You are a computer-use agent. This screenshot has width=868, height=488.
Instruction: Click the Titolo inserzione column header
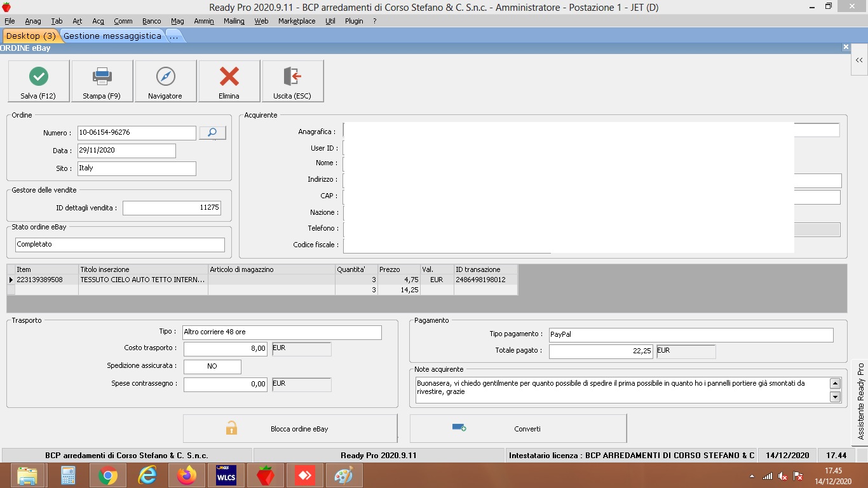point(143,269)
